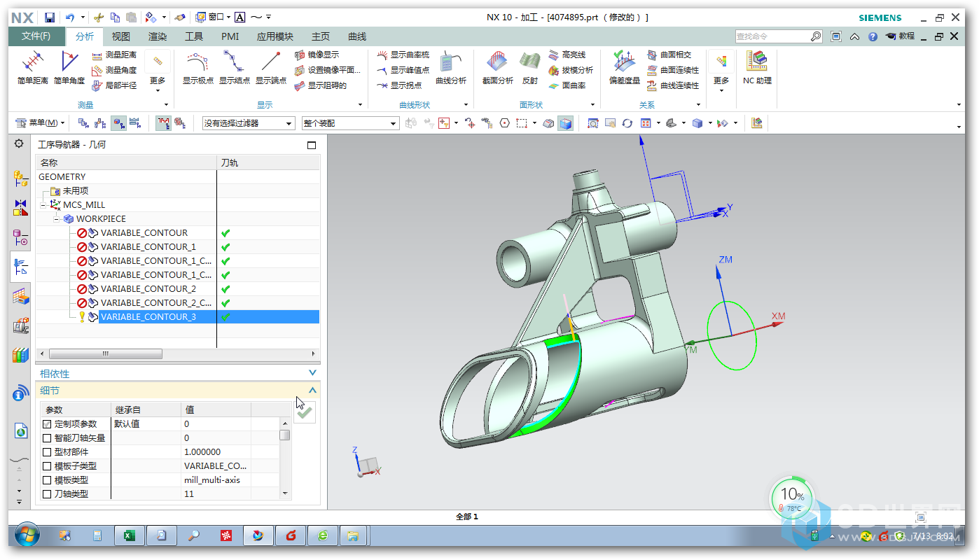Open the resource bar settings gear
The height and width of the screenshot is (560, 979).
coord(19,143)
